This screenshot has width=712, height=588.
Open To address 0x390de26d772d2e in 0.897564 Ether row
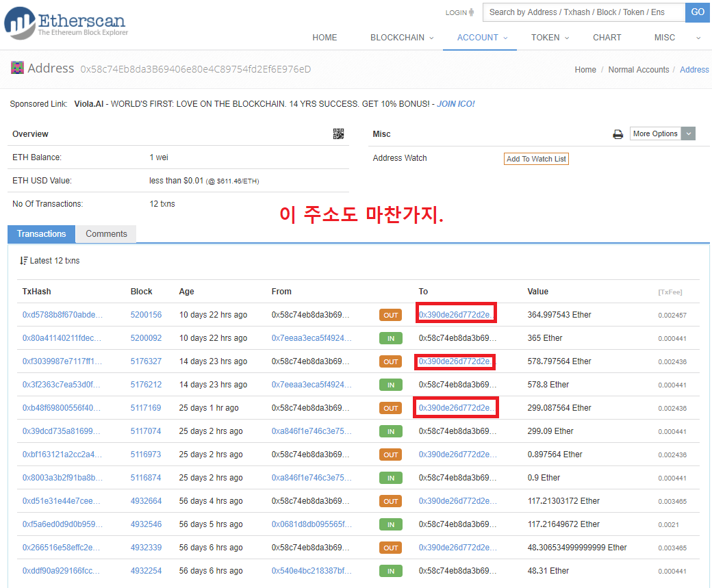coord(458,454)
